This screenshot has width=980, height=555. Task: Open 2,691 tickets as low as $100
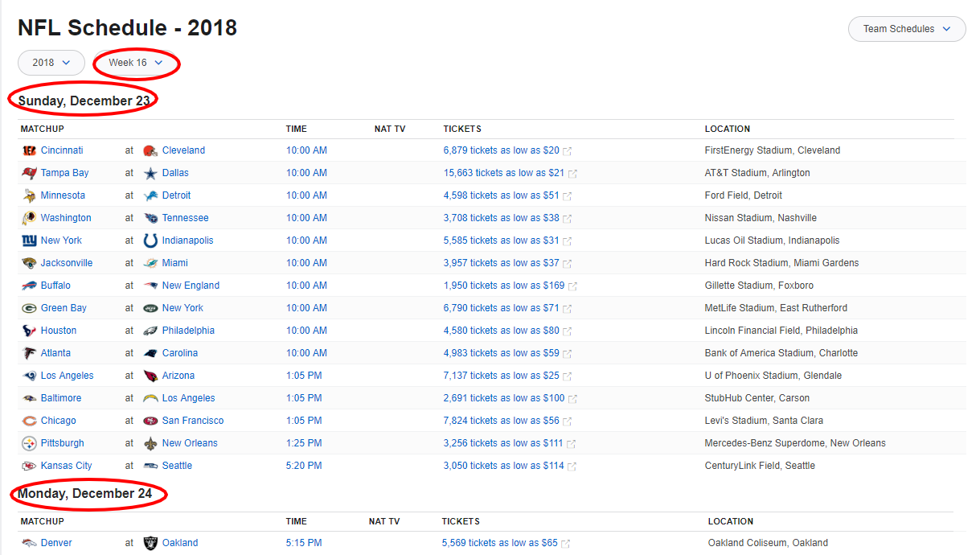click(504, 398)
